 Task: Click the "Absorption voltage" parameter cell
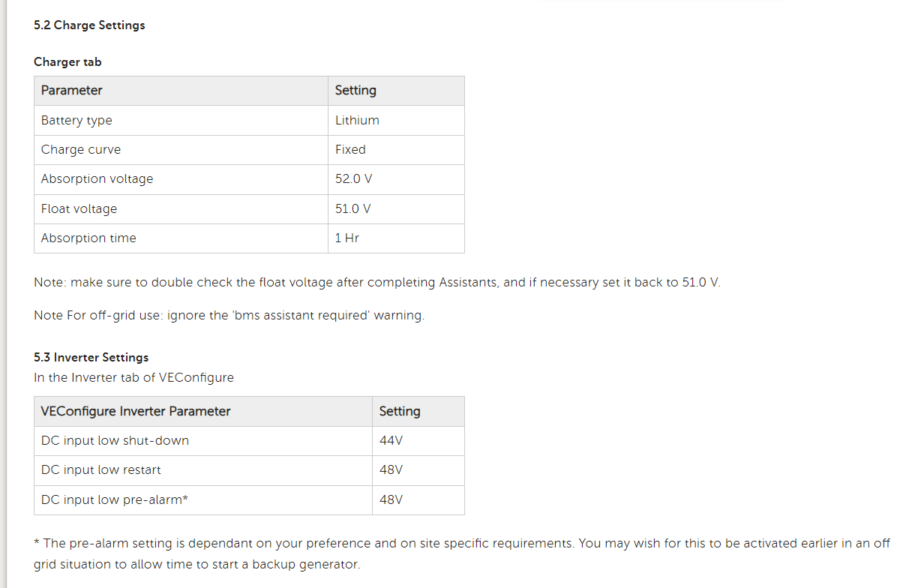tap(97, 178)
